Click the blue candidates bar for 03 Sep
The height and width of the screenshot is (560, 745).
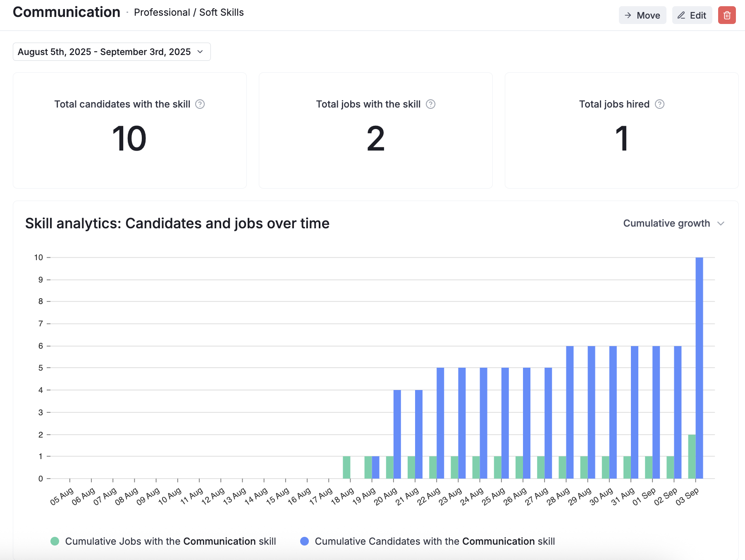click(699, 367)
